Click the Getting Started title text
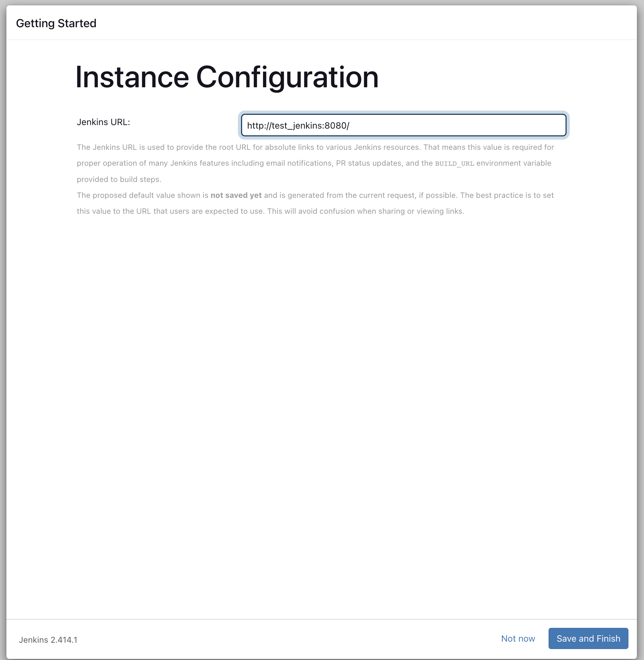The width and height of the screenshot is (644, 660). tap(56, 23)
